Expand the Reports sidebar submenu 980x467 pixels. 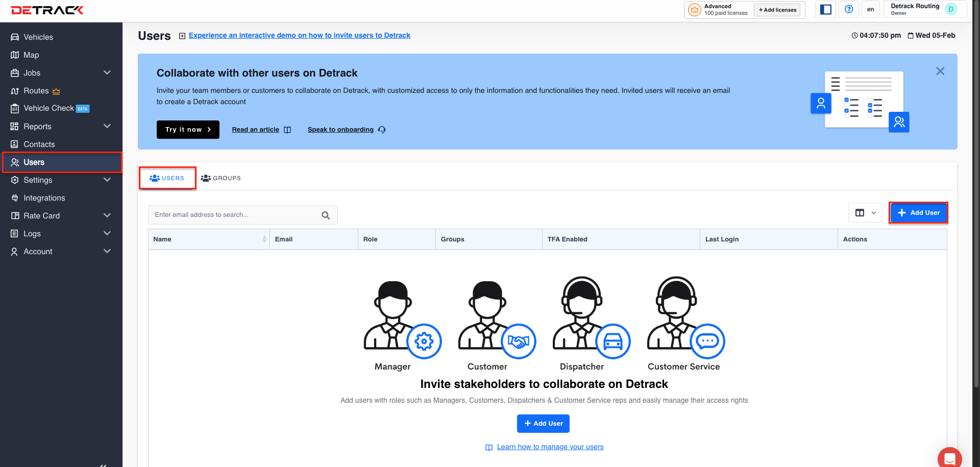coord(107,127)
